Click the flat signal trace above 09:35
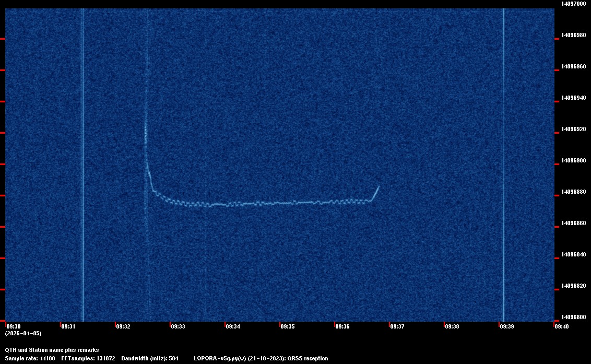 click(x=287, y=203)
